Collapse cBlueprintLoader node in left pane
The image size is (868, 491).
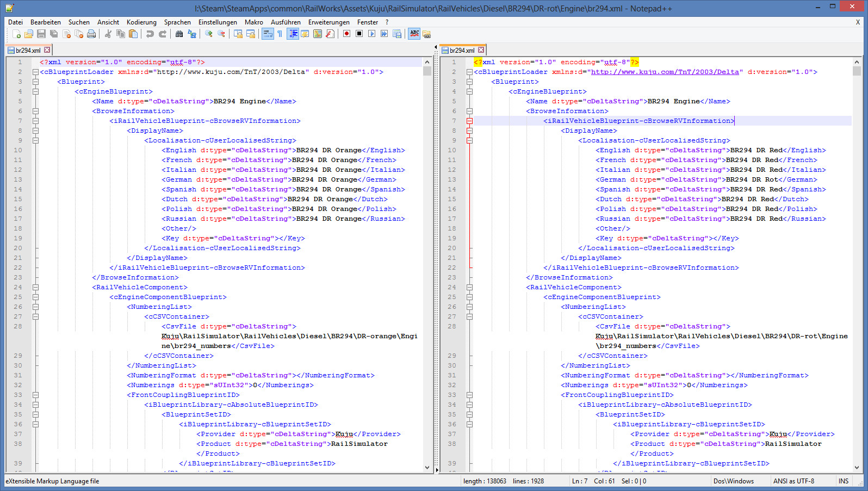(35, 72)
